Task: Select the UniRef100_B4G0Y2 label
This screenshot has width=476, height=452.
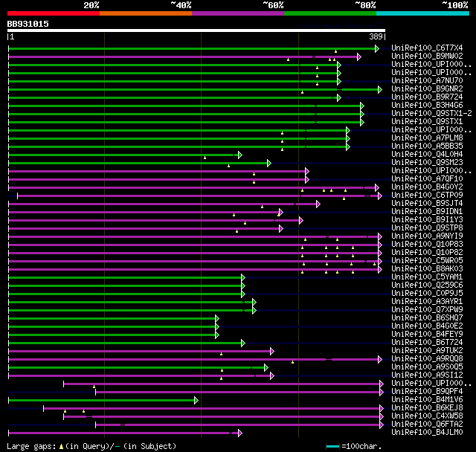Action: [x=427, y=187]
